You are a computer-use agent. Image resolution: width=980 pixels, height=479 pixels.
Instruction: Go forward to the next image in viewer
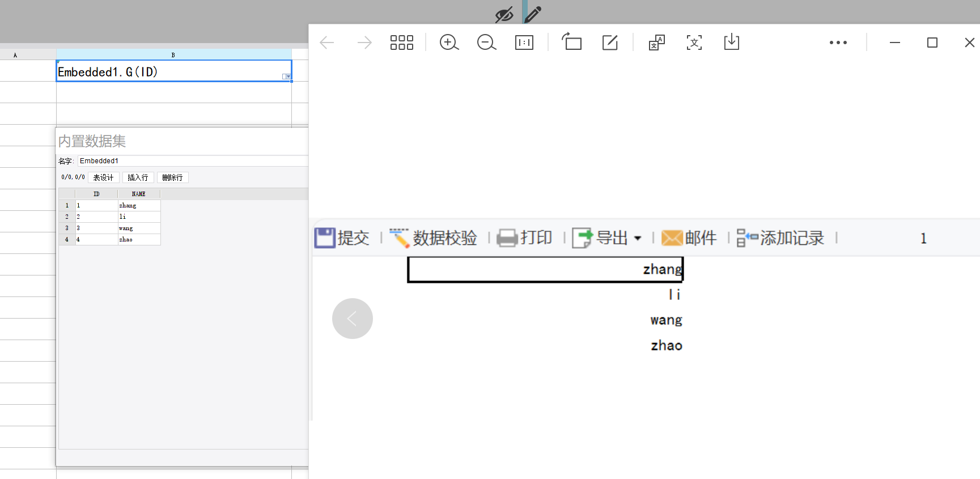click(x=364, y=43)
